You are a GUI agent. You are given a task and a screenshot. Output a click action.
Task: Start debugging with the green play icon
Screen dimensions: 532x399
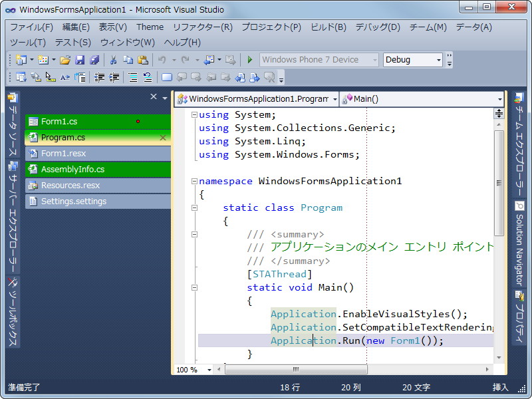click(x=249, y=60)
